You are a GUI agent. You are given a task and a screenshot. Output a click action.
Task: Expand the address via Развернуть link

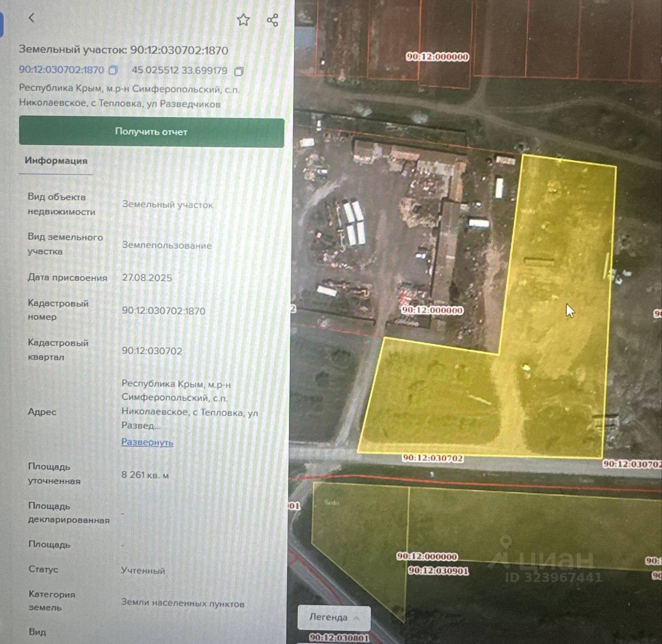pos(147,442)
